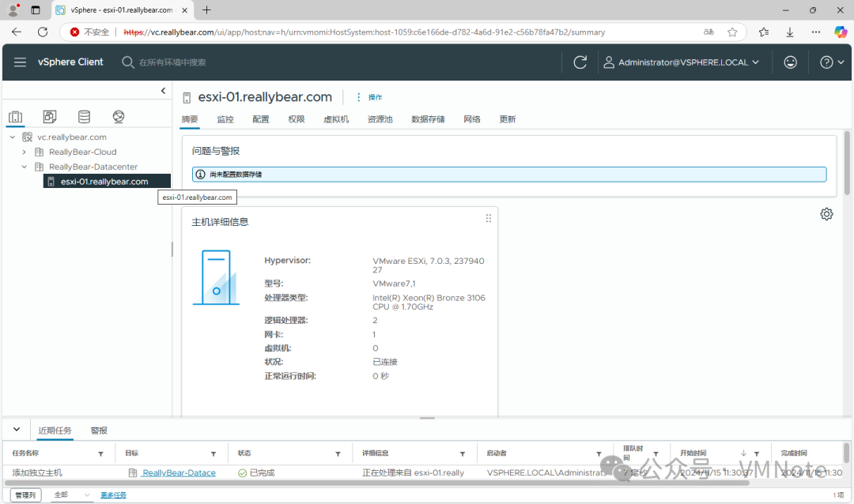Open the Administrator@VSPHERE.LOCAL user menu

point(682,62)
